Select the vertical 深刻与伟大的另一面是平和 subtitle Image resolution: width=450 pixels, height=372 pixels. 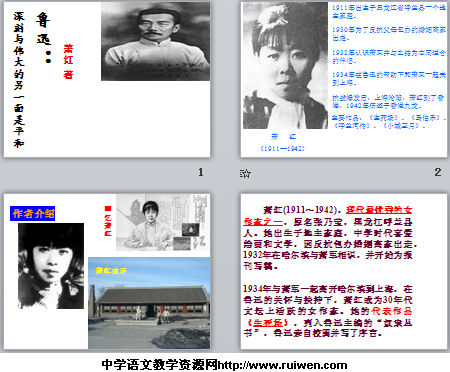[19, 80]
